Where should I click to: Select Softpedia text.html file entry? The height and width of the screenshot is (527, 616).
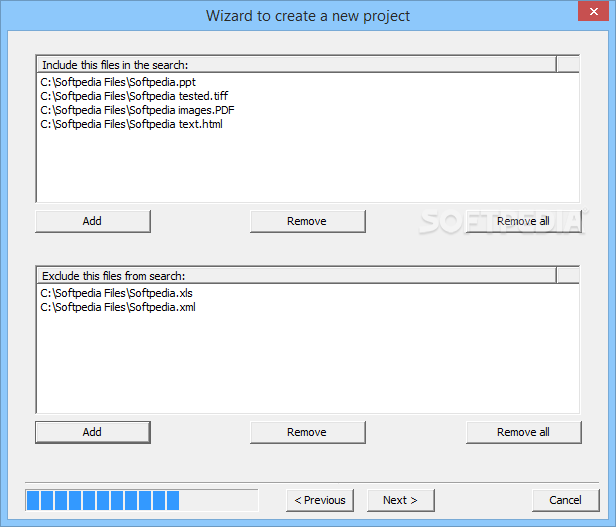pyautogui.click(x=131, y=124)
